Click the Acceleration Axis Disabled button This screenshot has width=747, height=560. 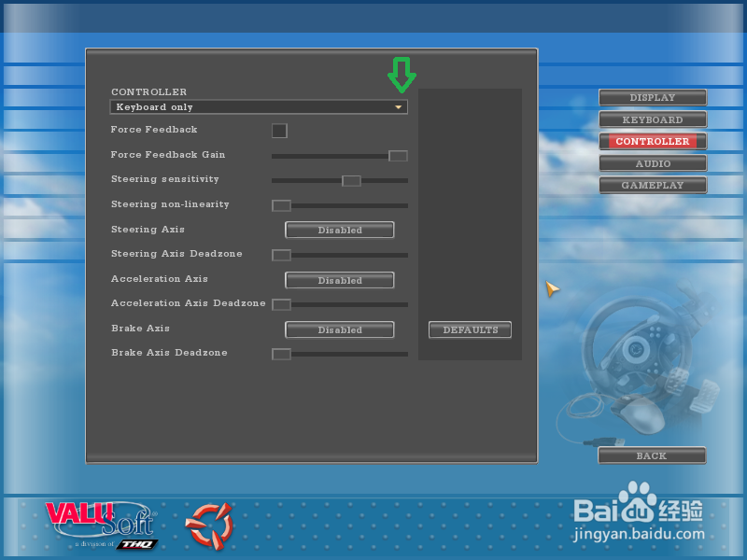pyautogui.click(x=340, y=281)
